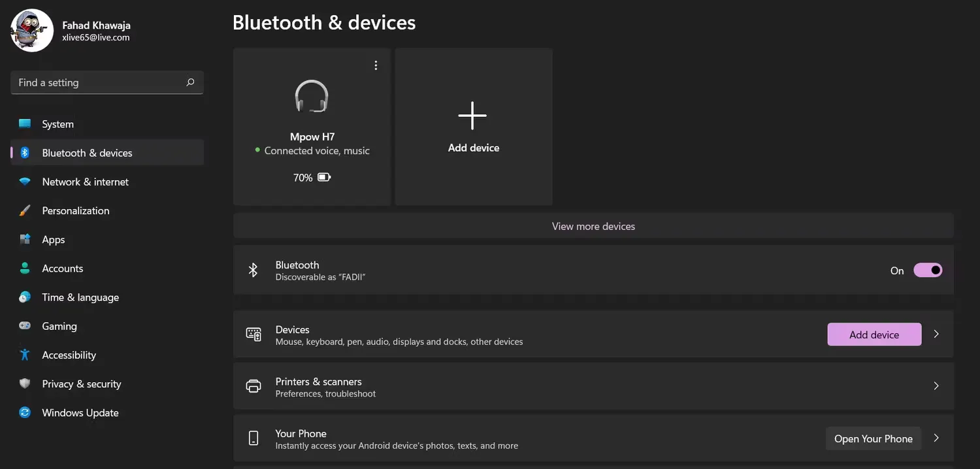Image resolution: width=980 pixels, height=469 pixels.
Task: Click the plus icon to add device
Action: coord(472,116)
